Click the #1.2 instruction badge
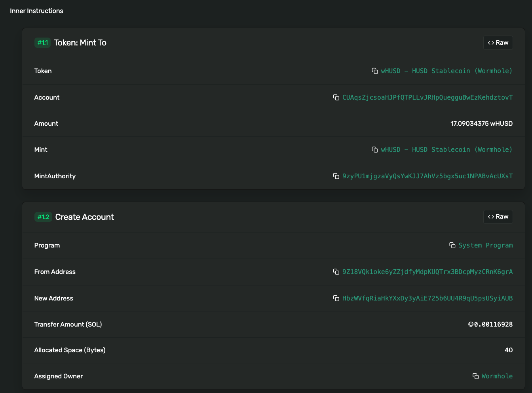This screenshot has height=393, width=532. (x=43, y=217)
